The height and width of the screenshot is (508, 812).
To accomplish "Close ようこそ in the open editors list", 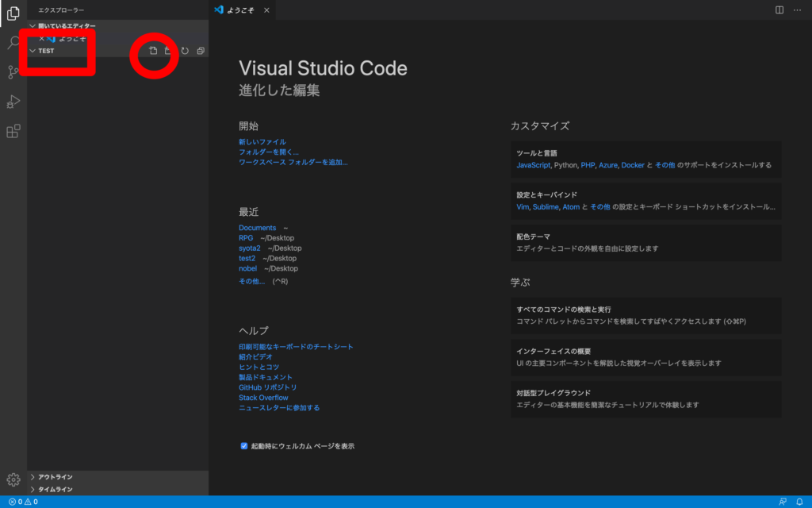I will coord(41,38).
